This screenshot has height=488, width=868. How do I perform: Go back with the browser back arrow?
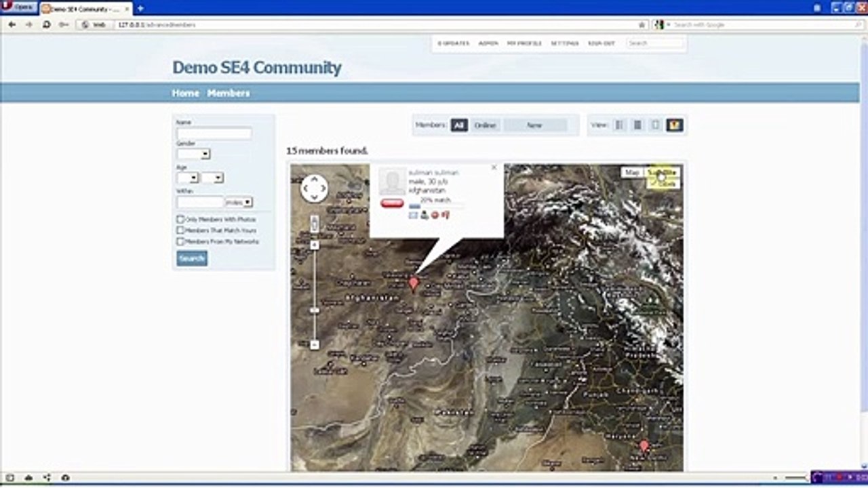[12, 24]
